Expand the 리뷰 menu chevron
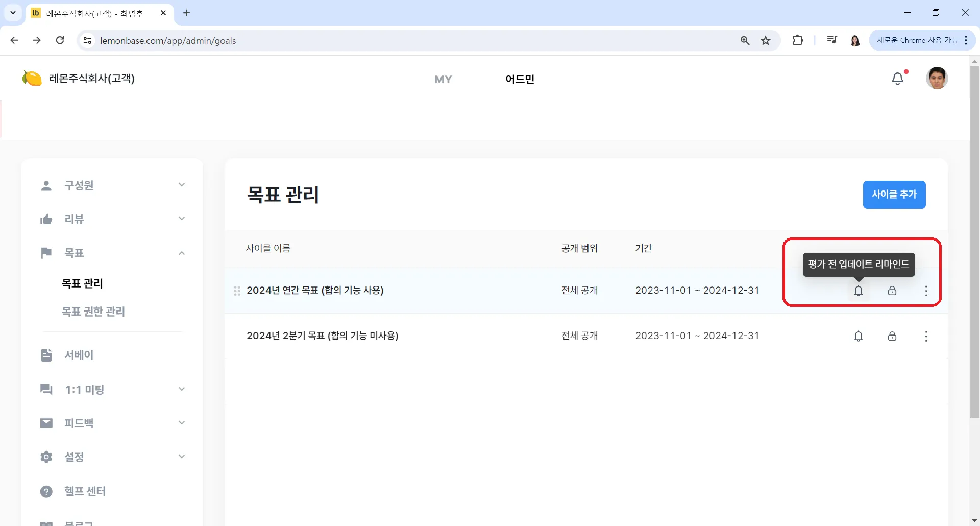Image resolution: width=980 pixels, height=526 pixels. point(182,219)
